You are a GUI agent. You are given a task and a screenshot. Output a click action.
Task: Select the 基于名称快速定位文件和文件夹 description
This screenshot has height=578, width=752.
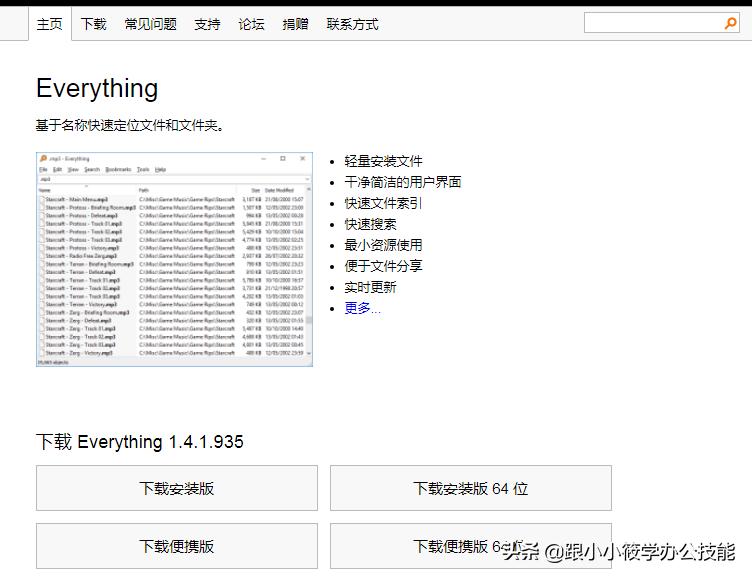pyautogui.click(x=129, y=126)
